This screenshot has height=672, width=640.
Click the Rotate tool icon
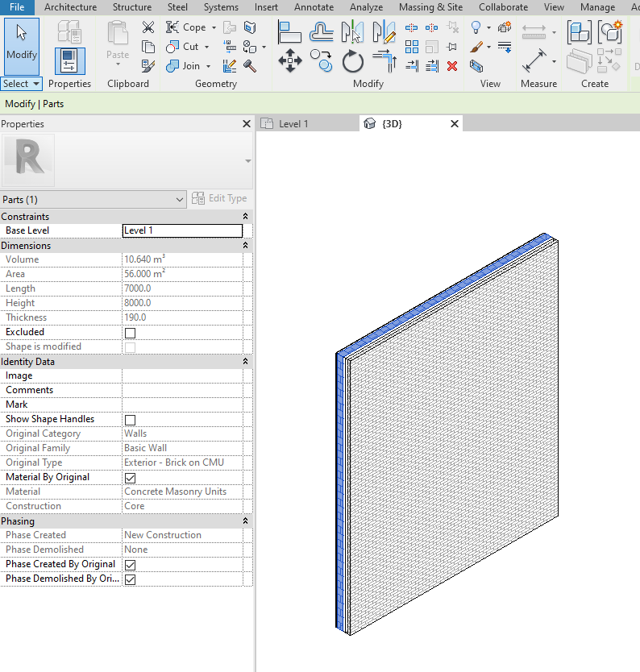[353, 61]
